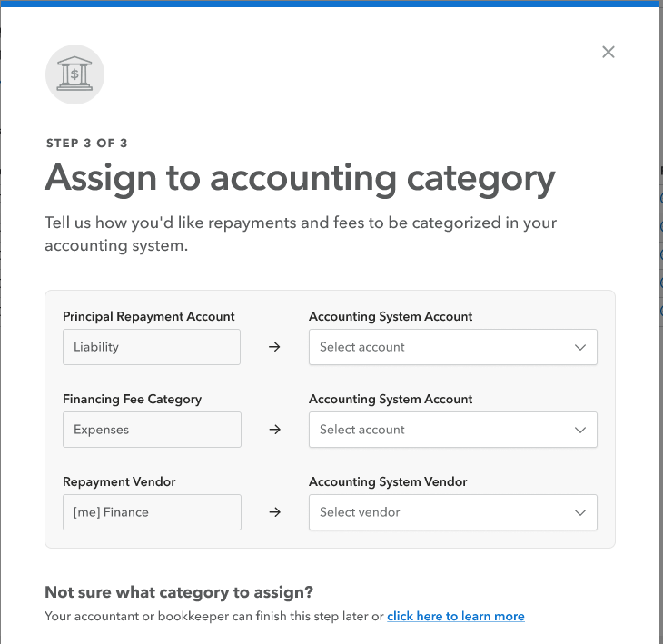The height and width of the screenshot is (644, 663).
Task: Open the Select vendor dropdown
Action: [452, 512]
